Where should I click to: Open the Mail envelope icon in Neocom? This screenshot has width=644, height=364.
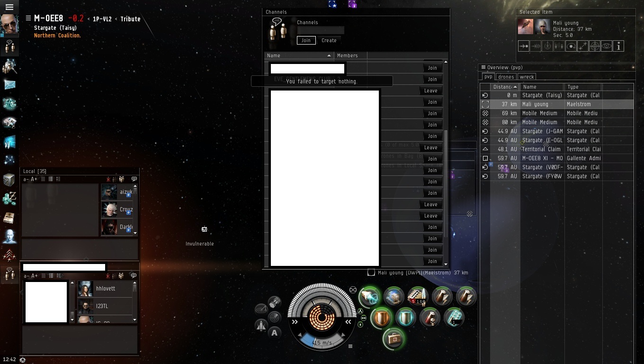coord(9,85)
